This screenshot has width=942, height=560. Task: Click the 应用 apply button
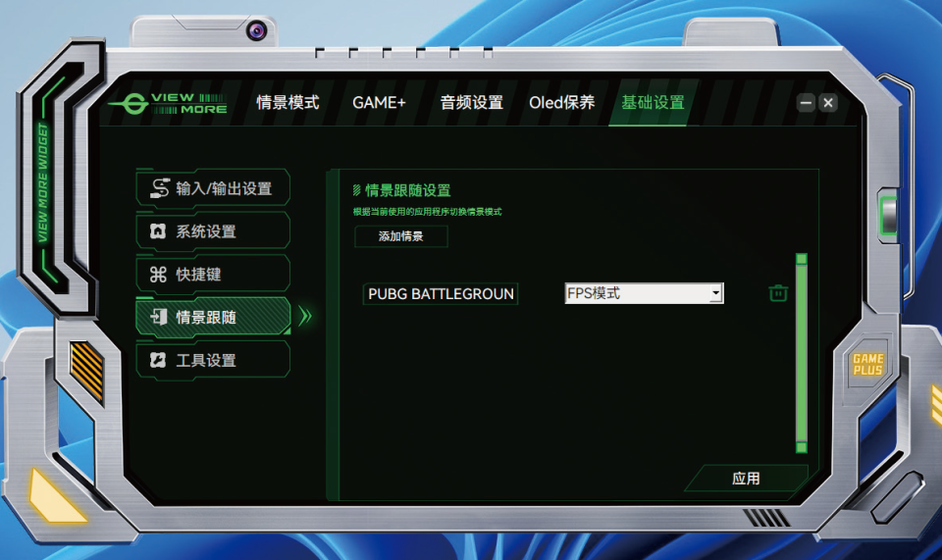click(x=746, y=479)
